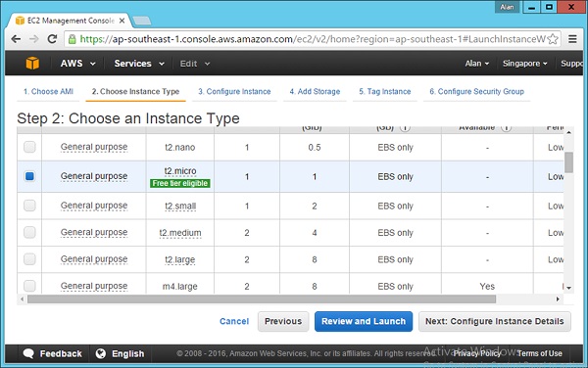Click the horizontal scrollbar under the table
The image size is (588, 368).
[262, 299]
